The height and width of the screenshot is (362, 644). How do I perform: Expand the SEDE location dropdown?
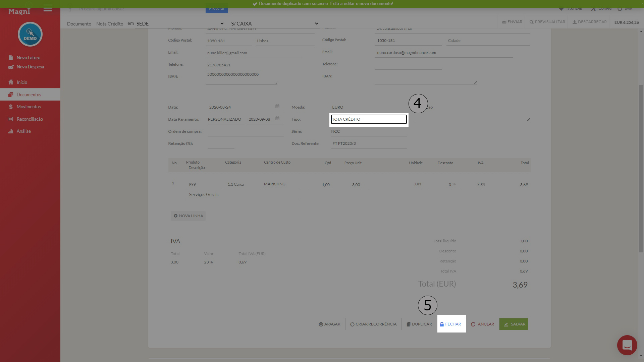180,23
